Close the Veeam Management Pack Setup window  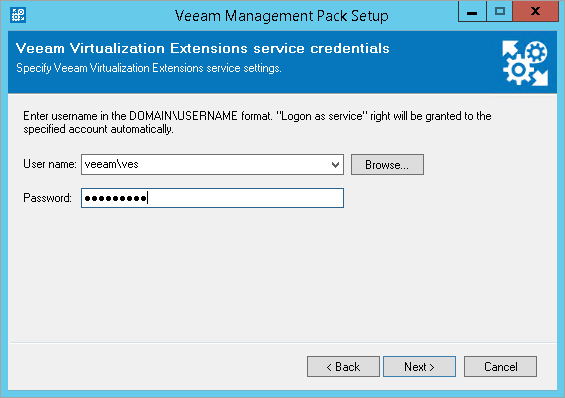535,12
